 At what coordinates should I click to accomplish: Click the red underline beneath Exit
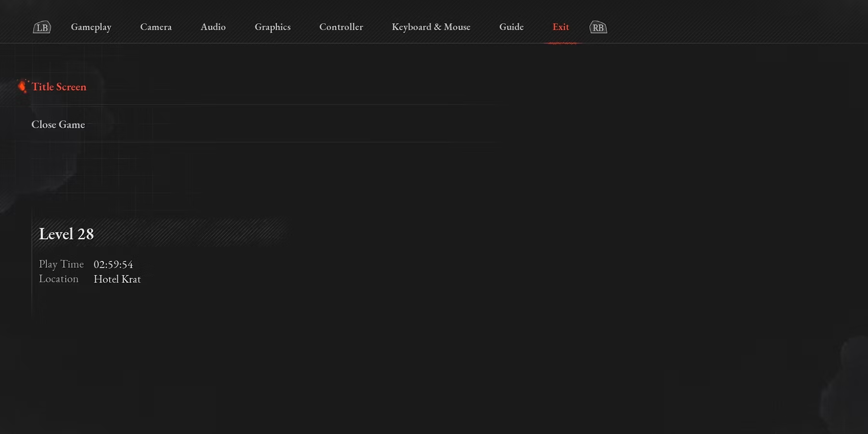coord(562,43)
